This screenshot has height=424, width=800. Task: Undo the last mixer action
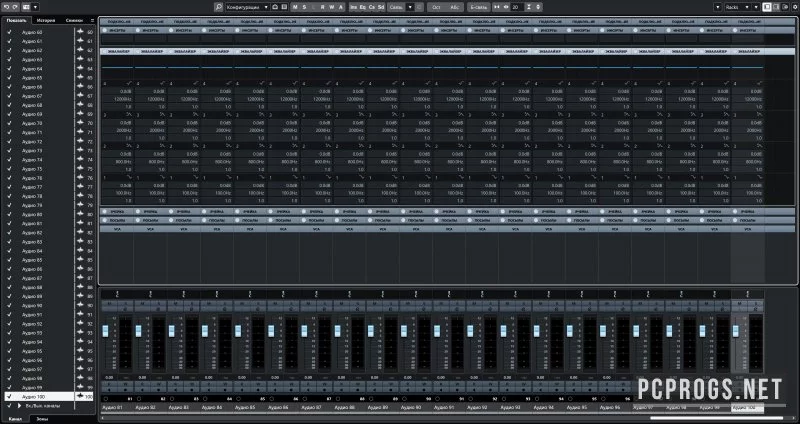pos(6,7)
